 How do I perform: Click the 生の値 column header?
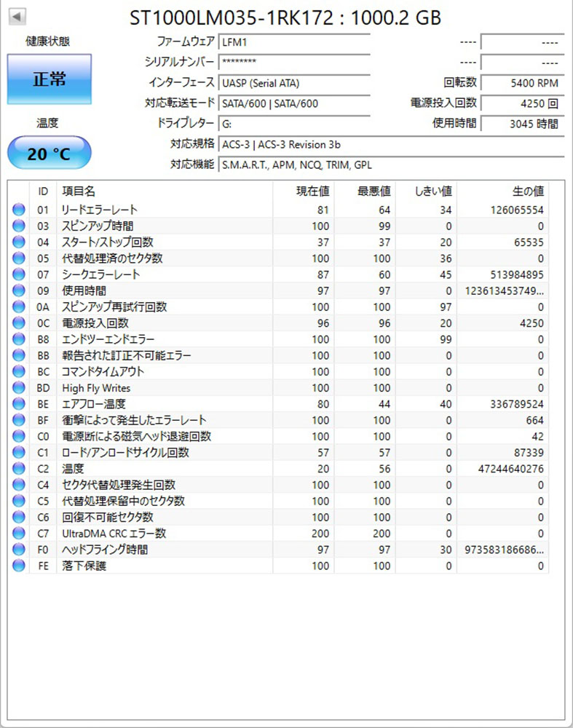tap(528, 191)
